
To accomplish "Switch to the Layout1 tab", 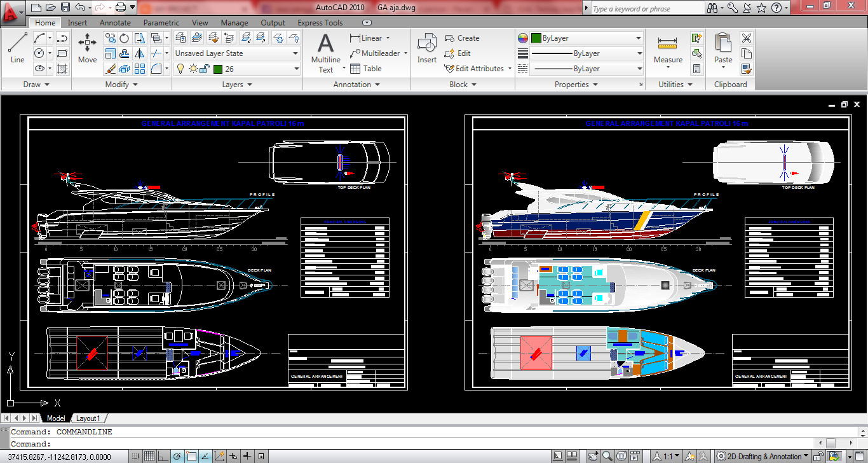I will pyautogui.click(x=88, y=418).
